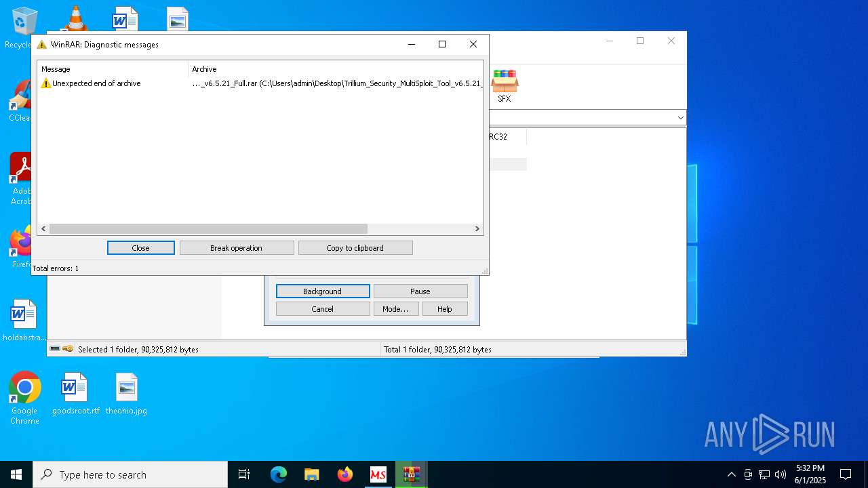
Task: Select the 'Unexpected end of archive' message
Action: click(x=96, y=83)
